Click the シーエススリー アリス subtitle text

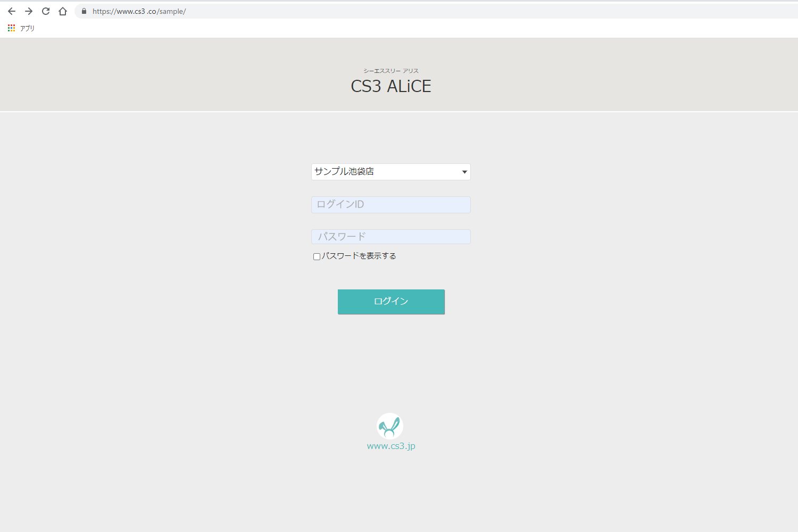click(x=391, y=71)
